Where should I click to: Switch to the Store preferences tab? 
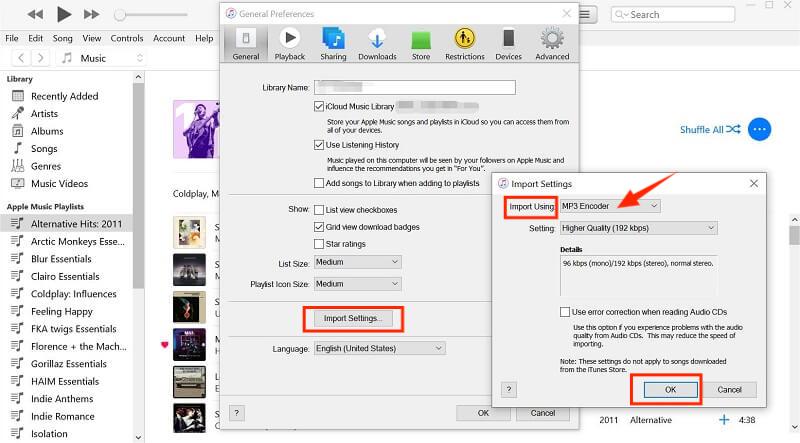[x=421, y=44]
